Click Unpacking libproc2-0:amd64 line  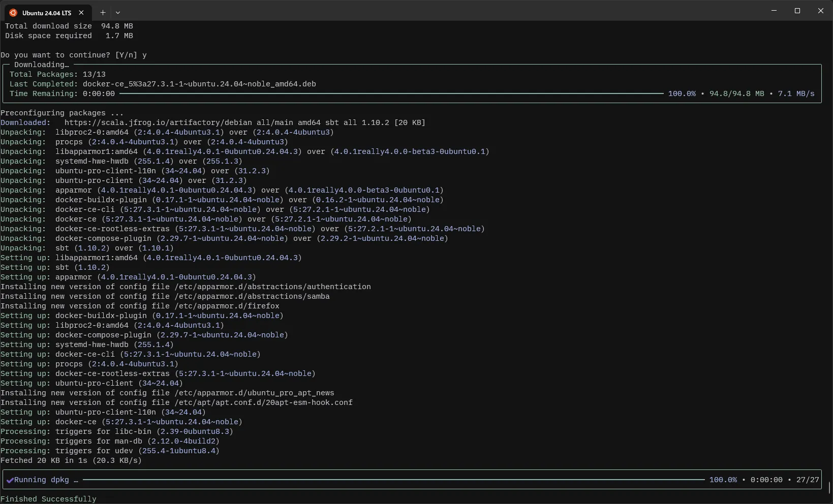click(x=167, y=132)
